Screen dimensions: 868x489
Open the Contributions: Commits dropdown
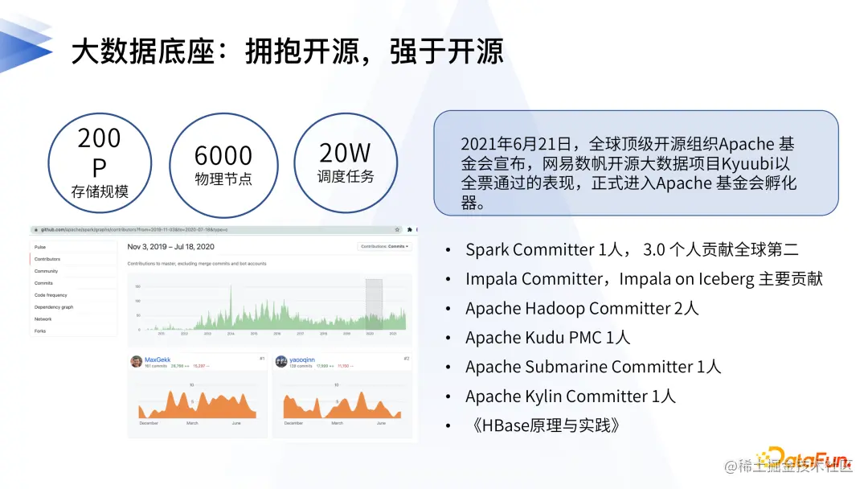[385, 246]
